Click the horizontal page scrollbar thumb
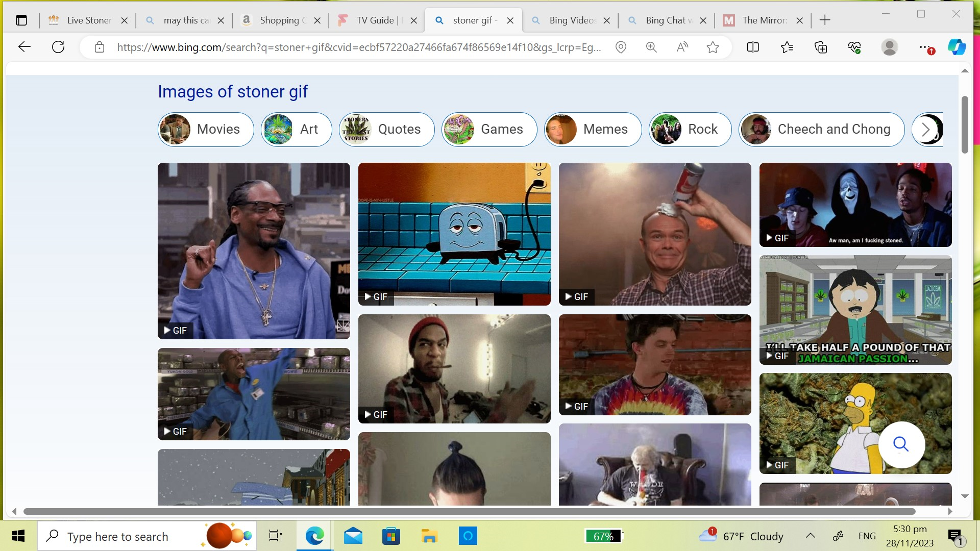 click(x=469, y=511)
